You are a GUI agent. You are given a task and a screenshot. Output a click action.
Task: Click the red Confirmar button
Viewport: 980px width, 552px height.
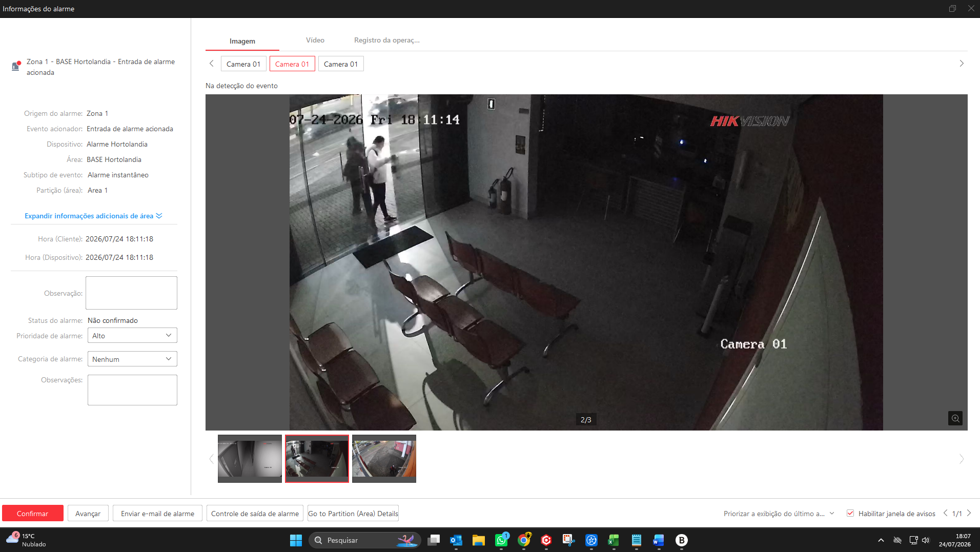coord(33,514)
